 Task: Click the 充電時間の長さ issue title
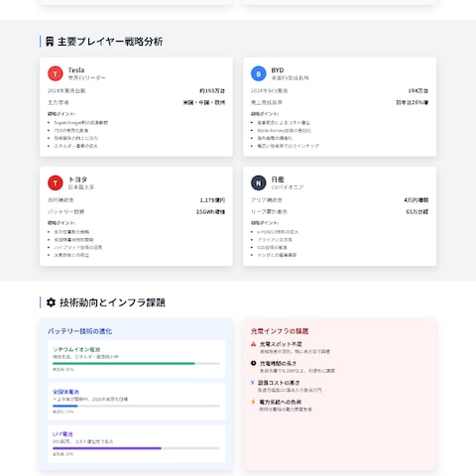pyautogui.click(x=278, y=363)
